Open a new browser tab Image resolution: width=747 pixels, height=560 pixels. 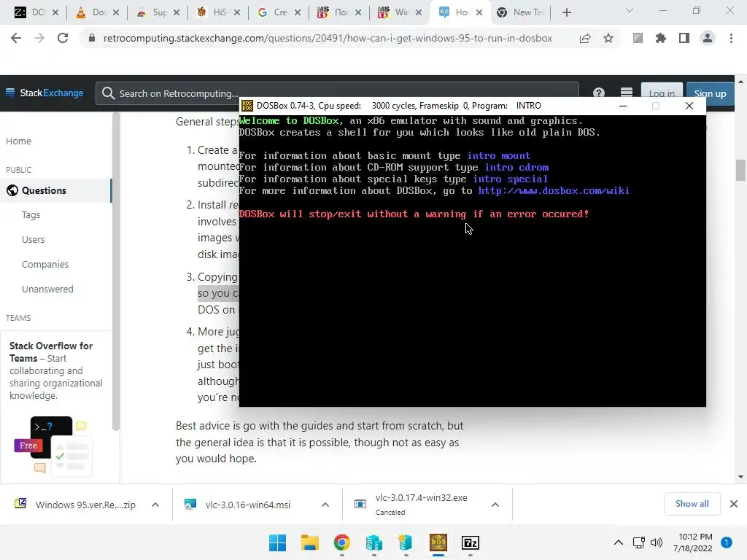[x=566, y=13]
